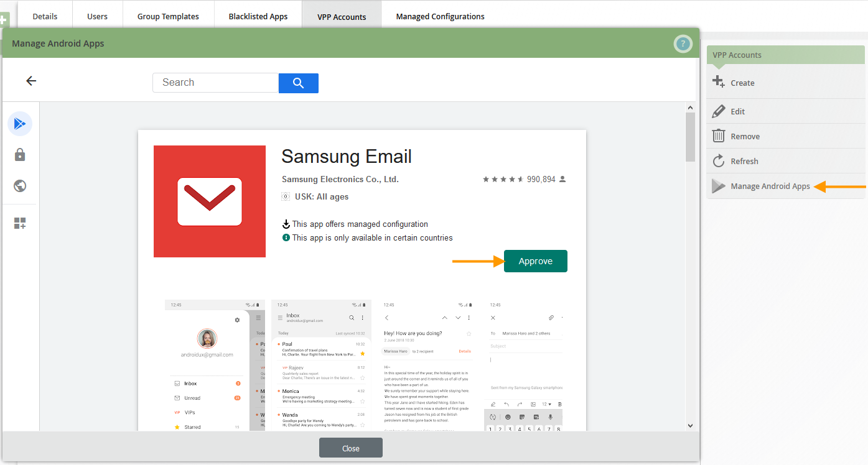Click into the Search field
Viewport: 868px width, 465px height.
click(x=215, y=83)
